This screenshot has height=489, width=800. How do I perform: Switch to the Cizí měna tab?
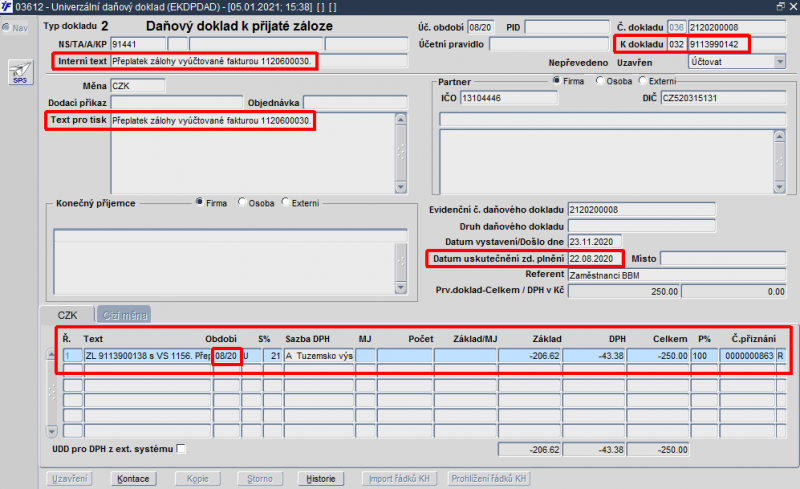124,315
